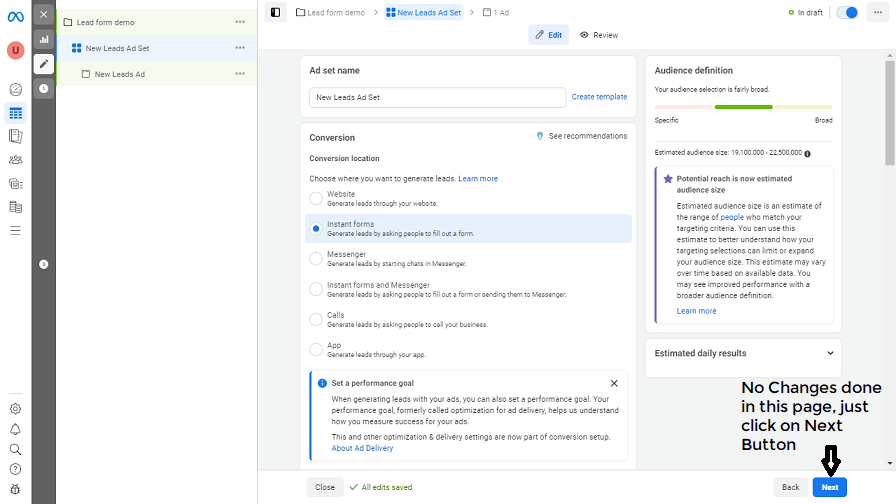The image size is (896, 504).
Task: Select the pencil edit icon in sidebar
Action: (x=43, y=64)
